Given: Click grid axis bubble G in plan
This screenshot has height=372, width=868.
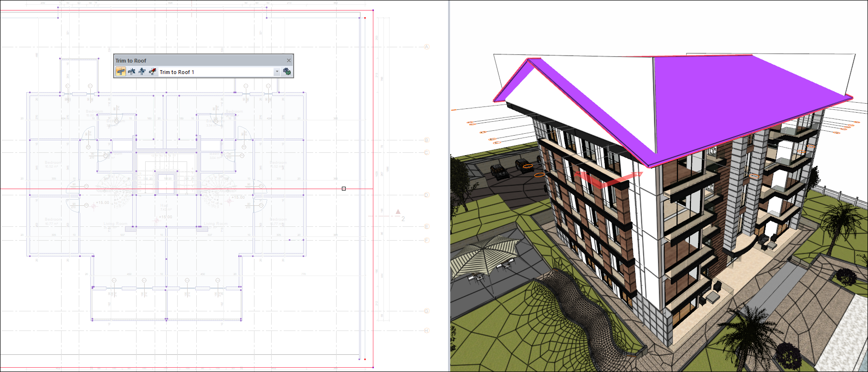Looking at the screenshot, I should [427, 311].
